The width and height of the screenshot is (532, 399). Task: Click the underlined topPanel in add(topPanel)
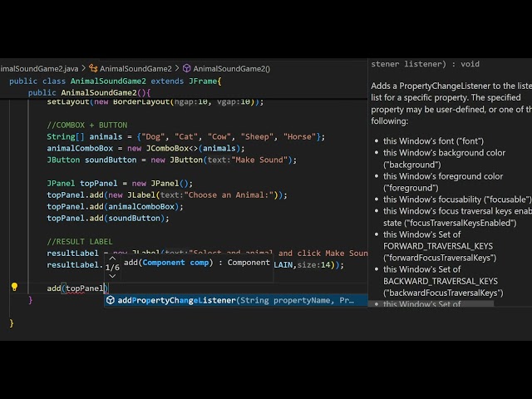click(85, 288)
